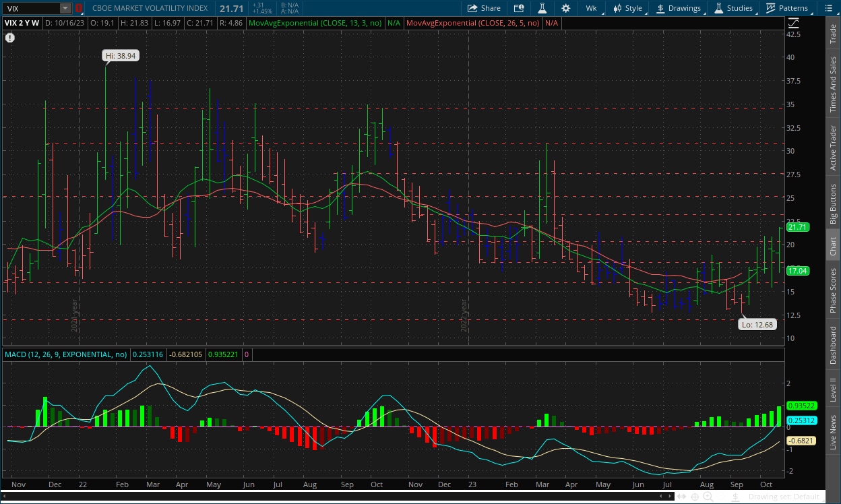
Task: Open the Phase Scores side tab
Action: pyautogui.click(x=833, y=291)
